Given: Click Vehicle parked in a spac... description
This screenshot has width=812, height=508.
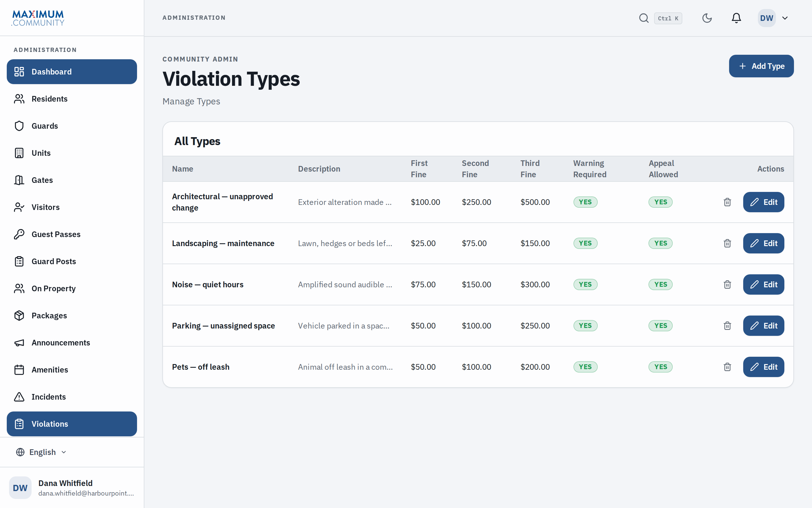Looking at the screenshot, I should [344, 326].
